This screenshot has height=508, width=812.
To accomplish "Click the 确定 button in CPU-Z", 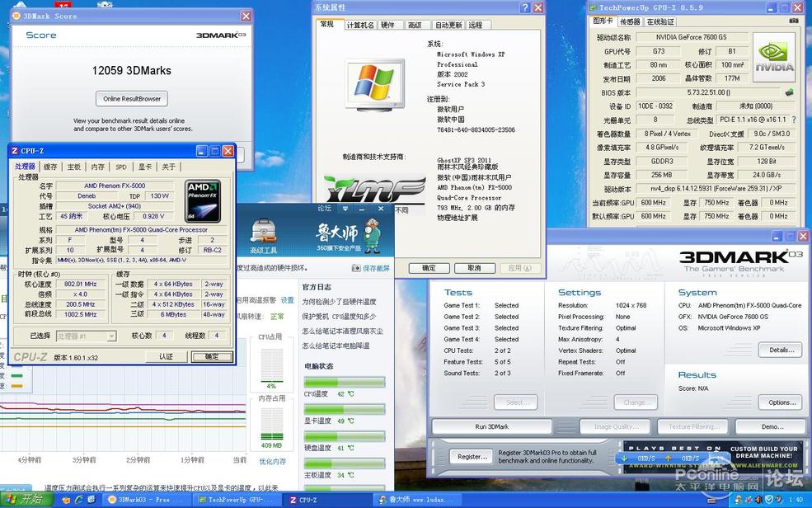I will point(212,357).
